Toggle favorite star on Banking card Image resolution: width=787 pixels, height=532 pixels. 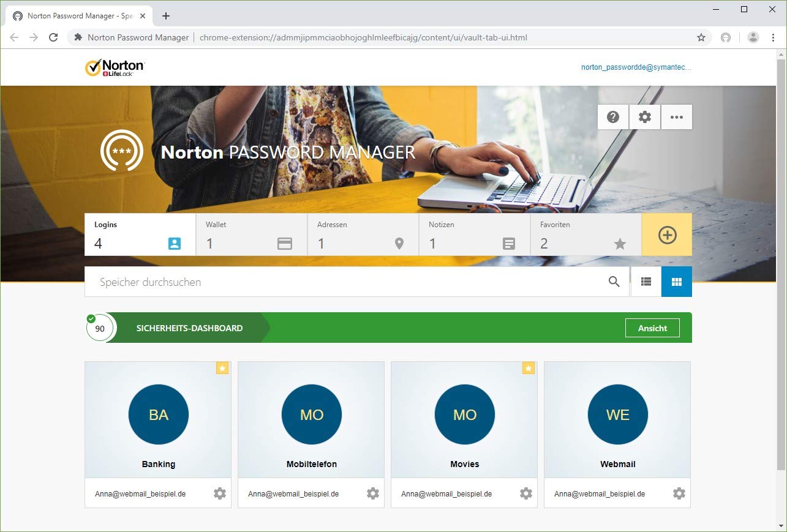click(222, 368)
